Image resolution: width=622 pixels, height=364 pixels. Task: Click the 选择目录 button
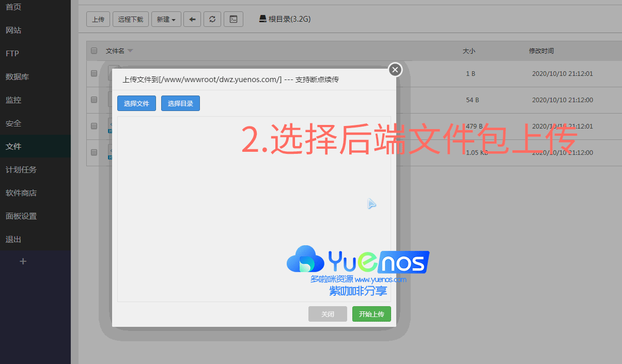180,103
